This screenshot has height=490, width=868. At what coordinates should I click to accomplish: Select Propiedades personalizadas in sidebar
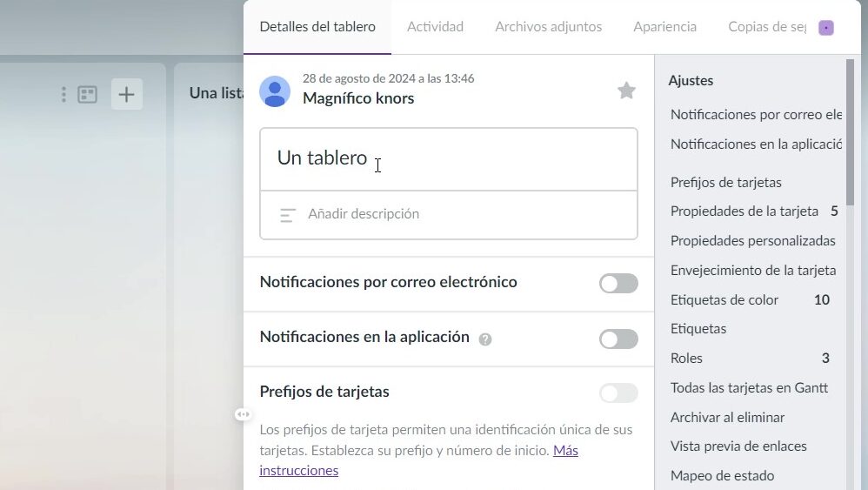pos(752,241)
